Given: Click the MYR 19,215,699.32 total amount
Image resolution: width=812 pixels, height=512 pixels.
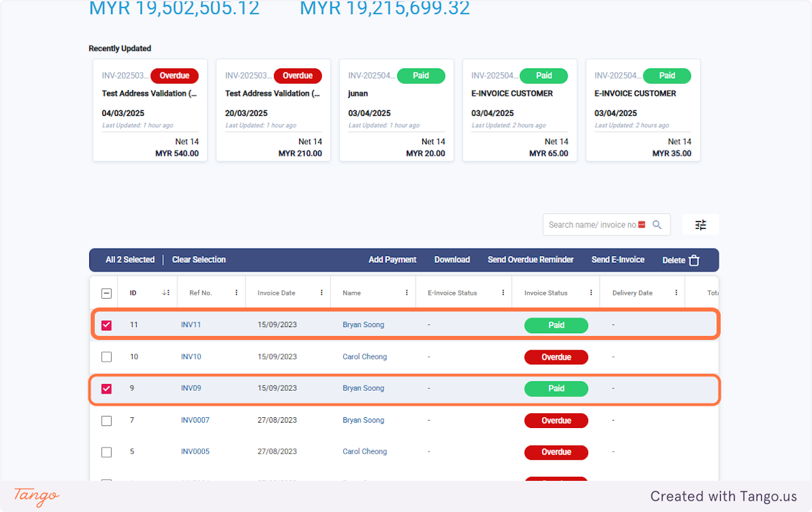Looking at the screenshot, I should click(x=385, y=8).
